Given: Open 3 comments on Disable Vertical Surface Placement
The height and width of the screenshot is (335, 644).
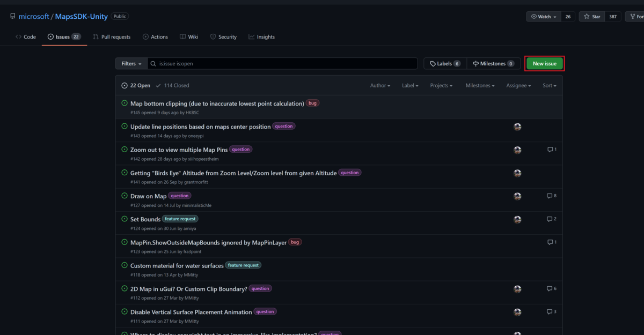Looking at the screenshot, I should pyautogui.click(x=552, y=312).
